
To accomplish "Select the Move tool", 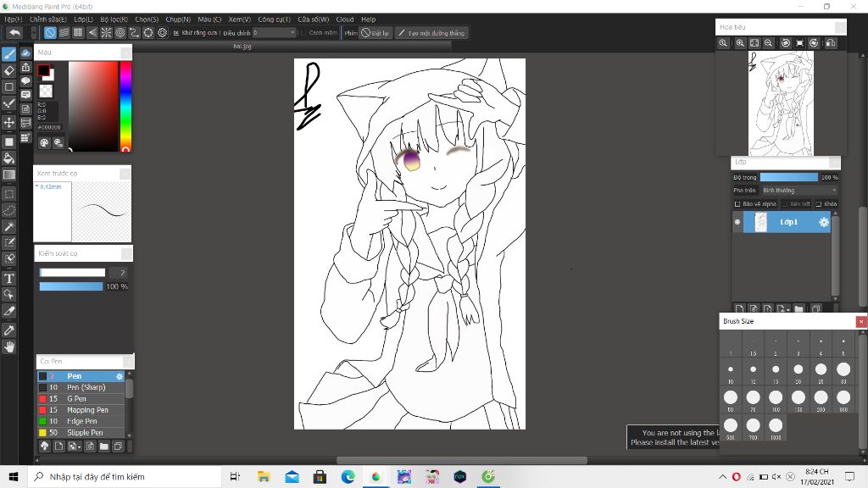I will pos(8,122).
